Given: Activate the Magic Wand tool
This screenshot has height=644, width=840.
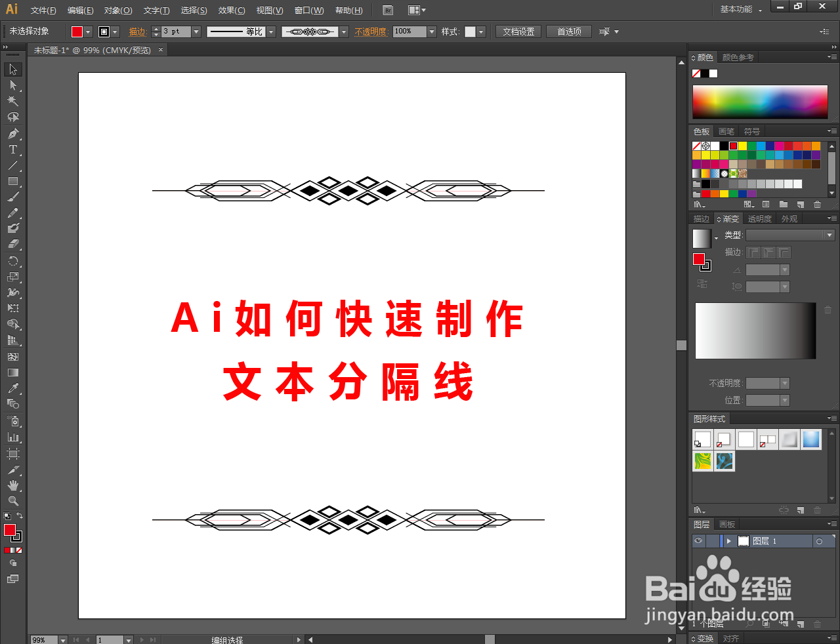Looking at the screenshot, I should coord(12,100).
